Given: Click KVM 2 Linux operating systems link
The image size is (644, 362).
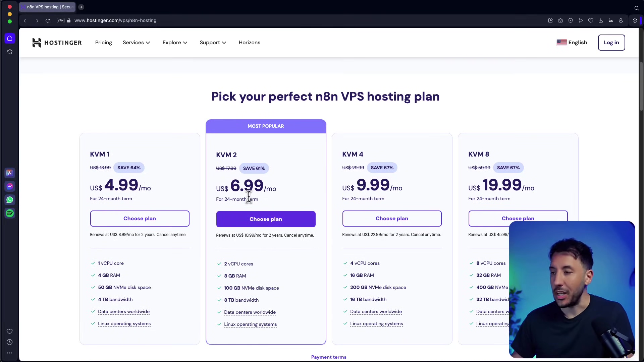Looking at the screenshot, I should [251, 324].
